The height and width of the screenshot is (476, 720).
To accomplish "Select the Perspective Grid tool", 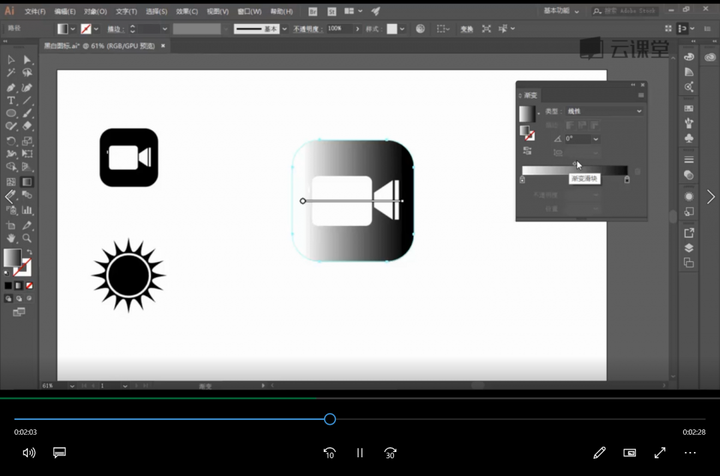I will (x=27, y=167).
